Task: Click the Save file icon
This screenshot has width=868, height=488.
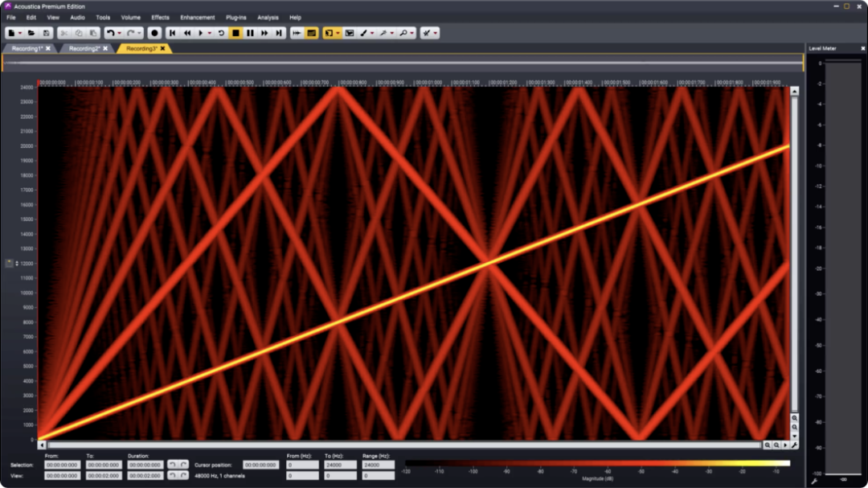Action: click(47, 33)
